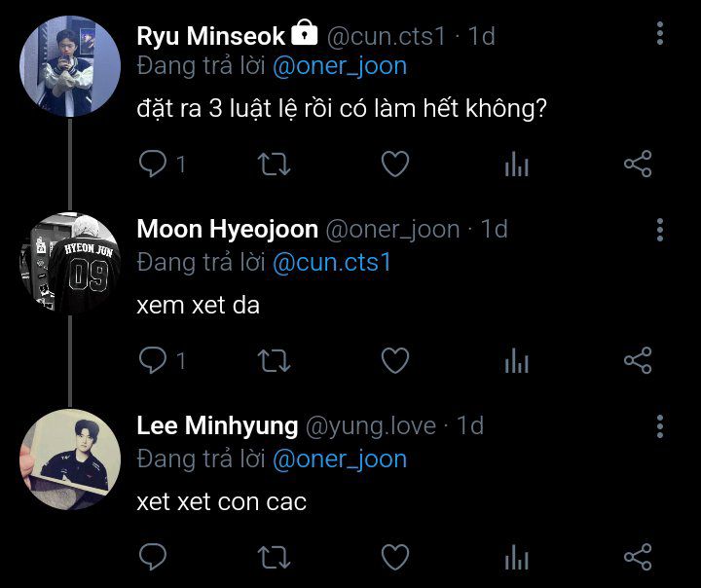
Task: View analytics for Moon Hyeojoon's tweet
Action: tap(516, 362)
